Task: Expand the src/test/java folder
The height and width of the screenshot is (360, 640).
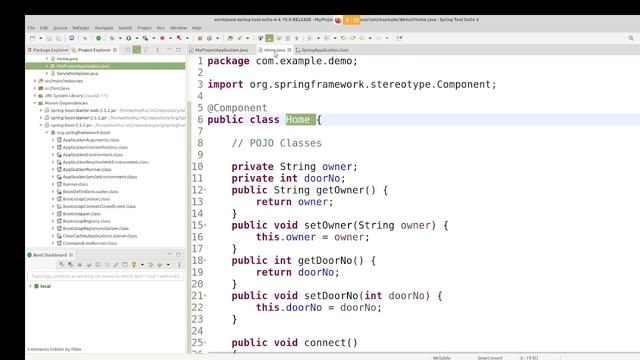Action: [35, 88]
